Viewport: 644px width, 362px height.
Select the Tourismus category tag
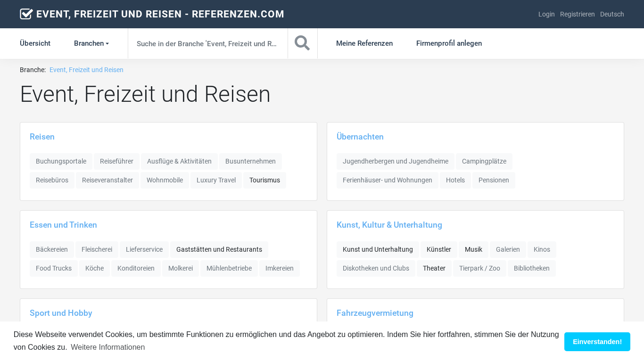[x=264, y=180]
